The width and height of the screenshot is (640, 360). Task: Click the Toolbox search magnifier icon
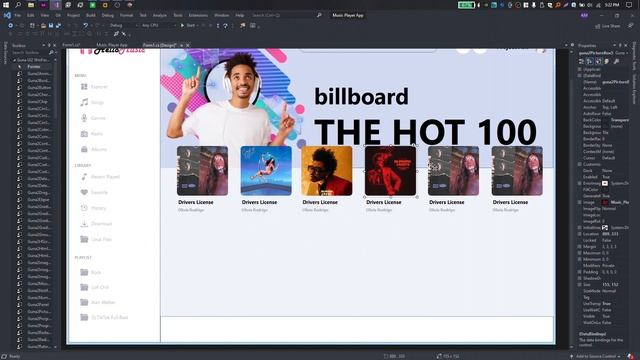point(51,53)
